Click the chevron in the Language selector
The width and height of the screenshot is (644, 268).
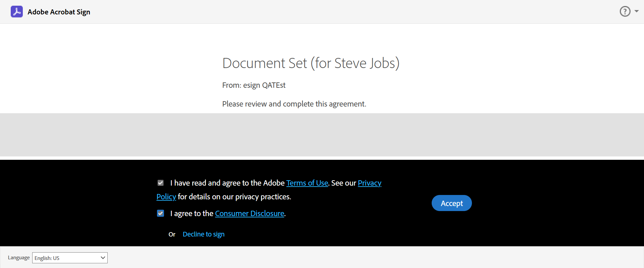point(103,258)
